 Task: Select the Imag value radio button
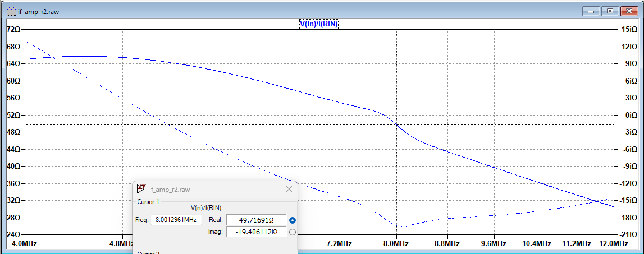[x=293, y=232]
